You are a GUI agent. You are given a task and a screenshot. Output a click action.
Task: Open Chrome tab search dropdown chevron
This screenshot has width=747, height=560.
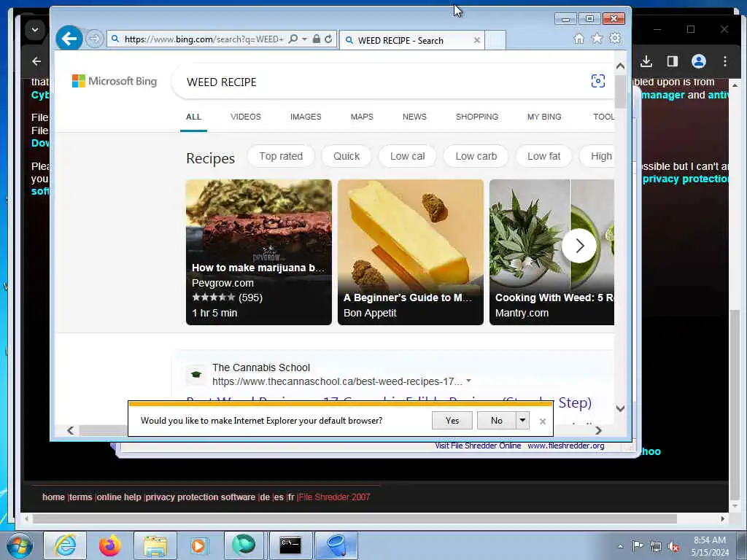point(35,29)
